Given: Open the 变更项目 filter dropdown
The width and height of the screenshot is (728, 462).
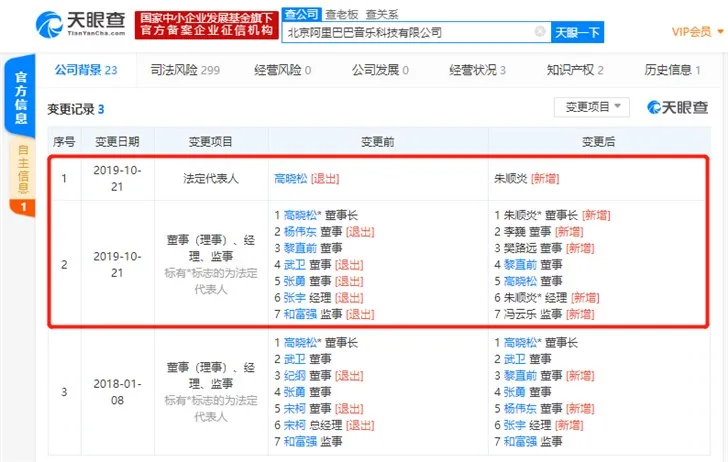Looking at the screenshot, I should click(x=592, y=107).
